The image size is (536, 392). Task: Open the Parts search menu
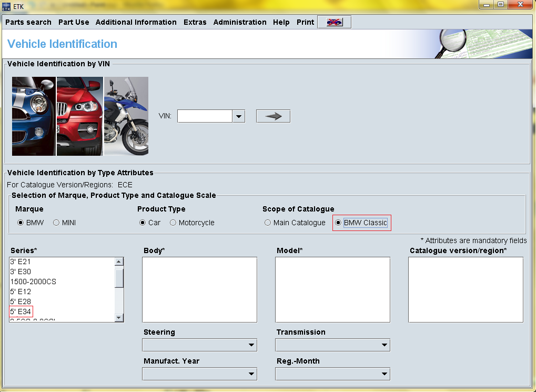(28, 22)
